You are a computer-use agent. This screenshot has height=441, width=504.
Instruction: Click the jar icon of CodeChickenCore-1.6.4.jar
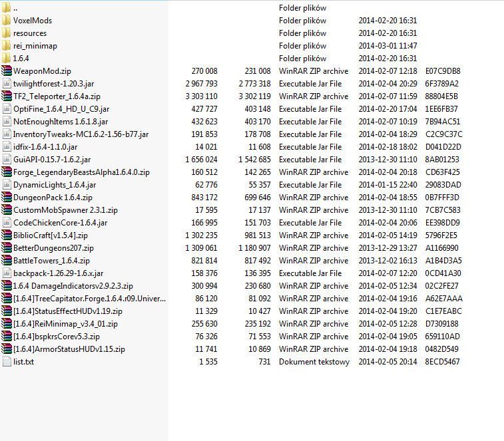point(7,223)
